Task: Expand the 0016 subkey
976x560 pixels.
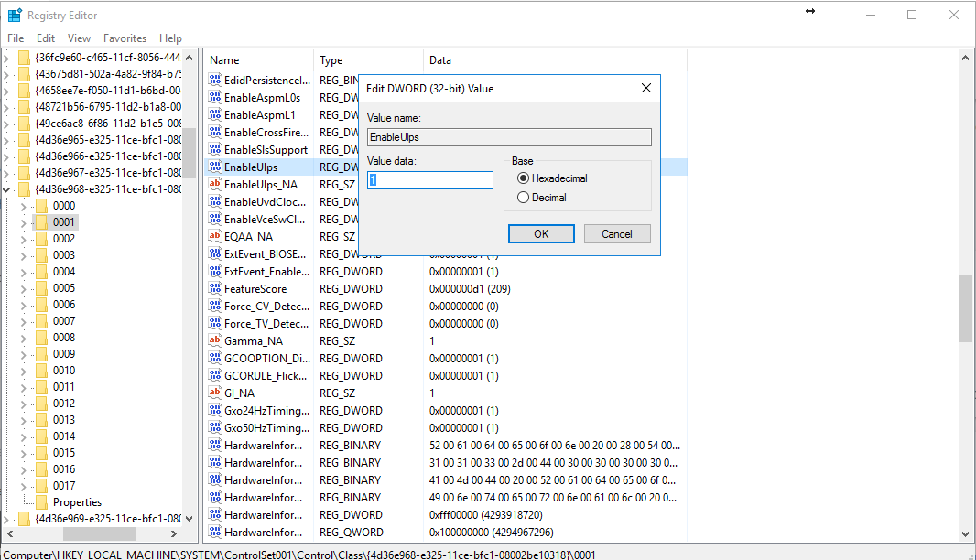Action: pyautogui.click(x=24, y=469)
